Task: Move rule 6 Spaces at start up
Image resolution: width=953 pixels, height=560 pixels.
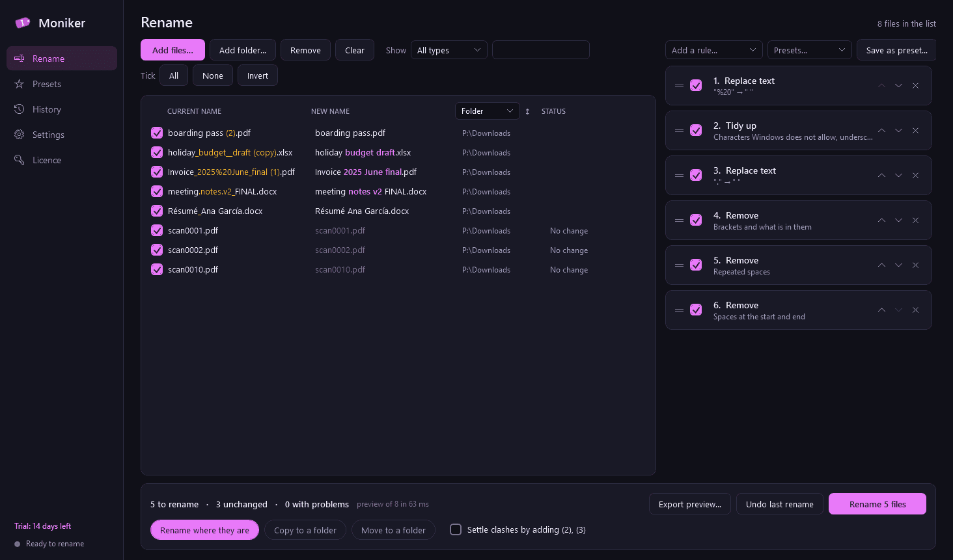Action: (x=881, y=310)
